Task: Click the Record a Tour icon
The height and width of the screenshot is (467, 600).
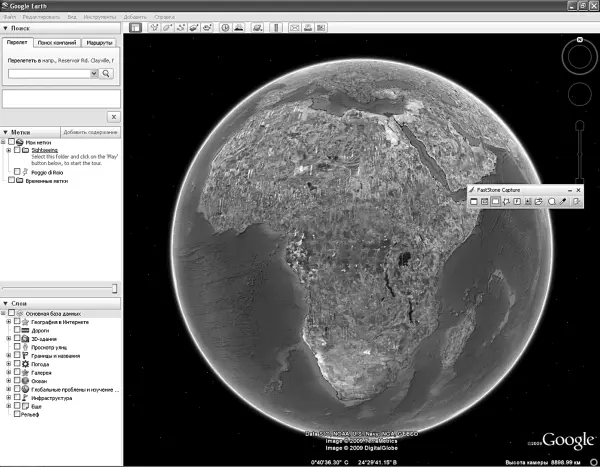Action: coord(207,28)
